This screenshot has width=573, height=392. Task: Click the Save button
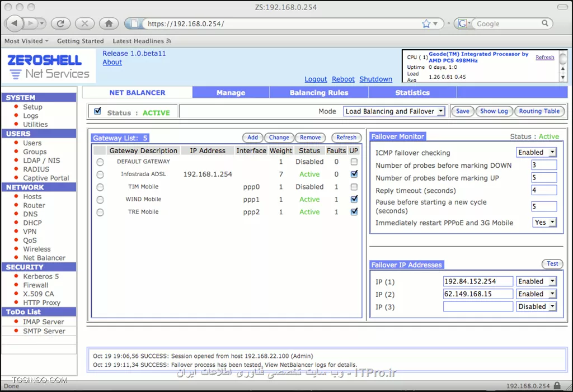tap(462, 111)
